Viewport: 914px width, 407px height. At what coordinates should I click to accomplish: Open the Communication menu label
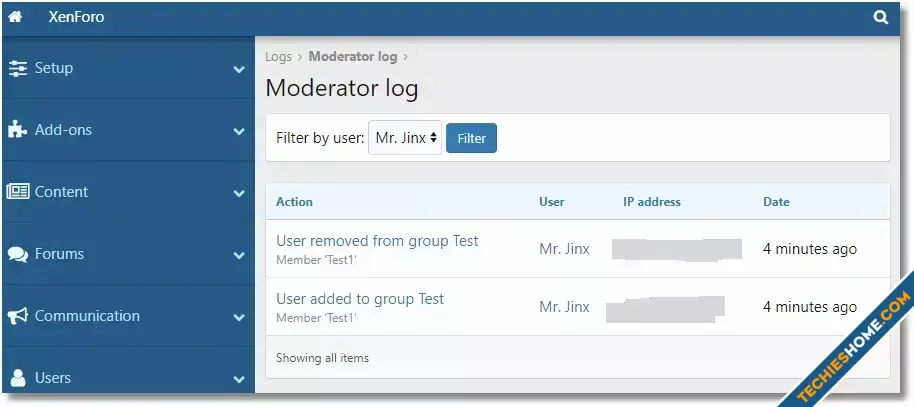(x=87, y=315)
